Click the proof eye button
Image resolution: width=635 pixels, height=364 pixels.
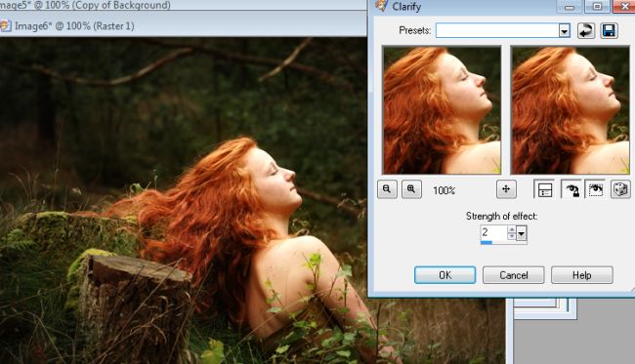(595, 189)
